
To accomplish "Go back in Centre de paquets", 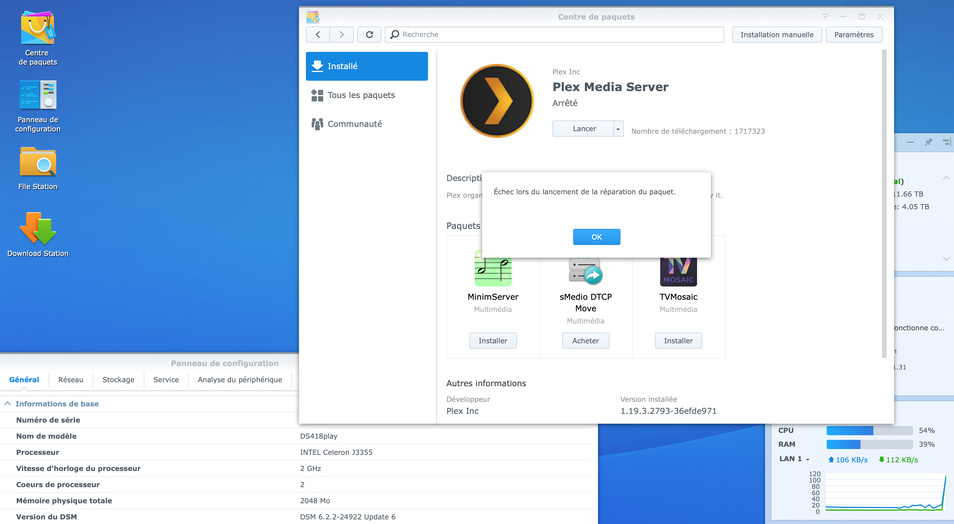I will [x=318, y=35].
